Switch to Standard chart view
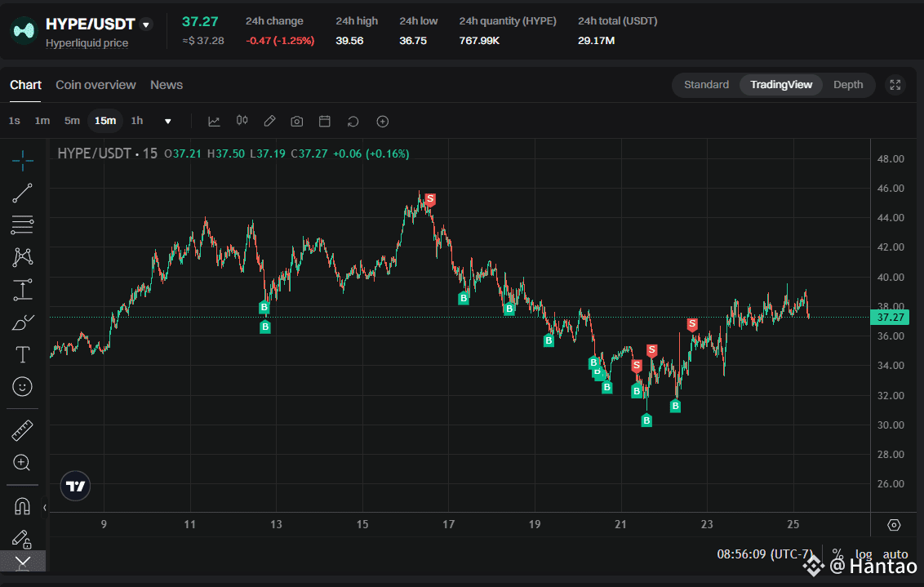 (706, 85)
